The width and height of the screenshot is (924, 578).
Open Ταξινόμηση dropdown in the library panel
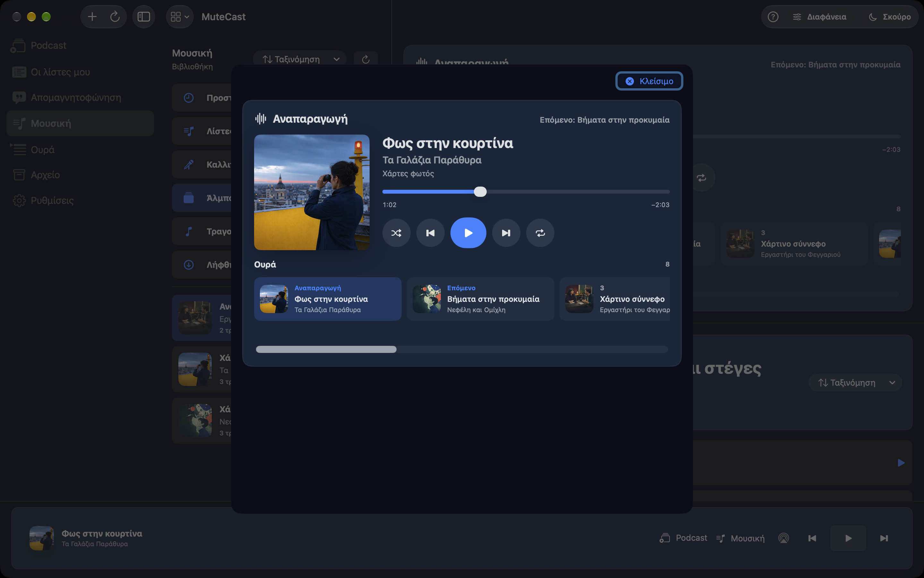click(300, 59)
